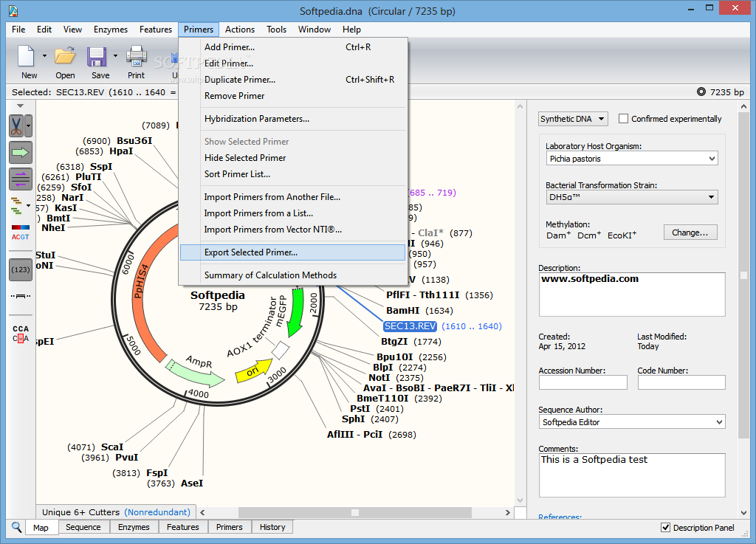This screenshot has height=544, width=756.
Task: Switch to the Features tab
Action: point(183,527)
